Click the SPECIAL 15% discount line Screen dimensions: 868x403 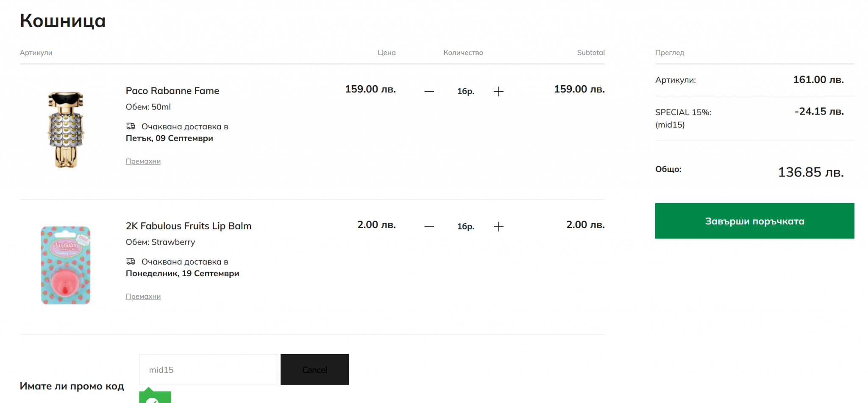pyautogui.click(x=683, y=112)
